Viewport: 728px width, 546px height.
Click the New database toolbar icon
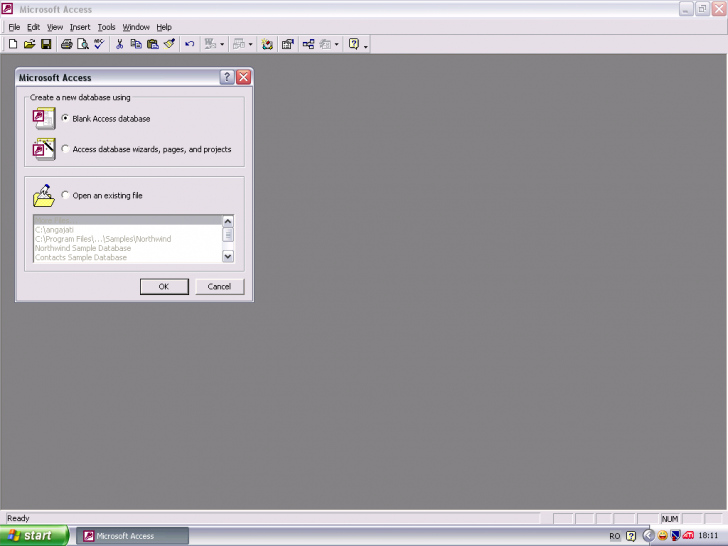13,44
